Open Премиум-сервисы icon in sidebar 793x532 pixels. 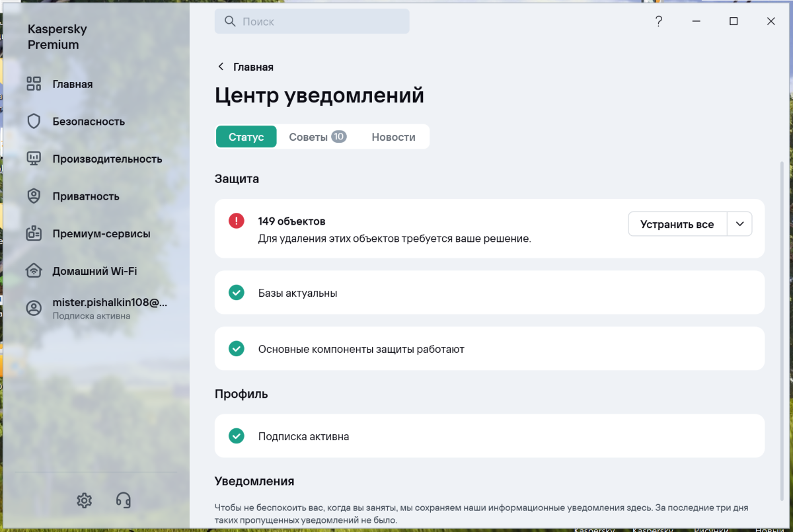pyautogui.click(x=34, y=233)
